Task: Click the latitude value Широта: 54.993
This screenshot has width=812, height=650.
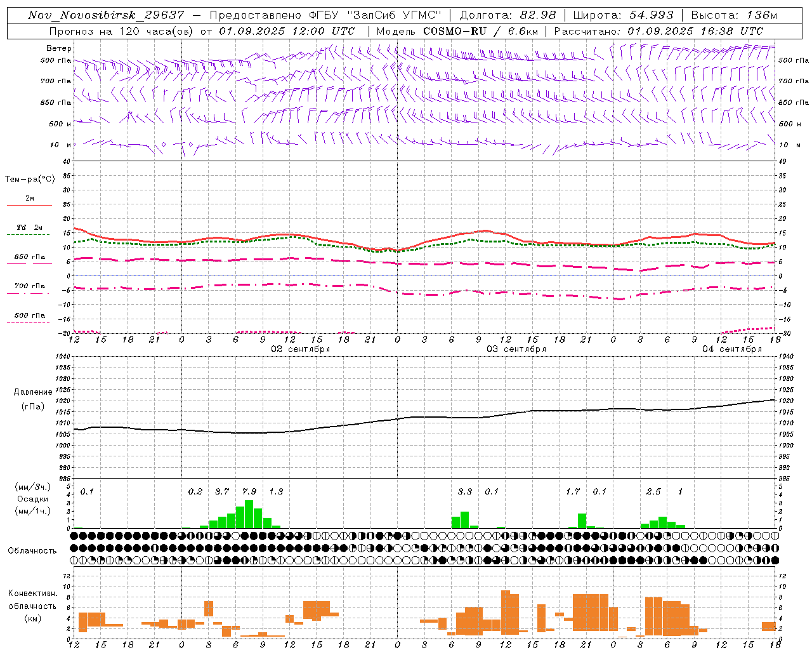Action: [624, 15]
